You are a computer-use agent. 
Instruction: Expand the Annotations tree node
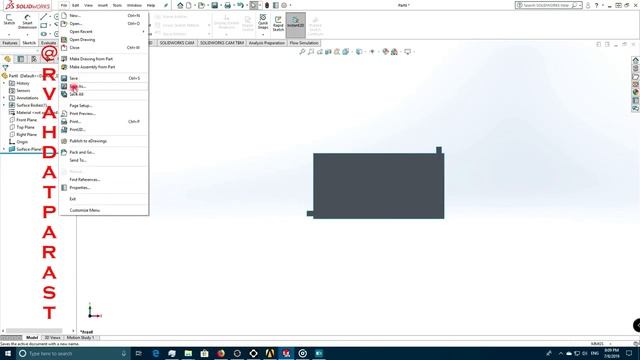(4, 98)
